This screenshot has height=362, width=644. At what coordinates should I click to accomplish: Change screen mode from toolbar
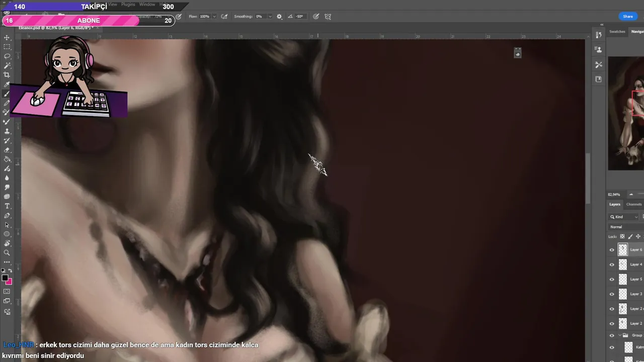click(7, 301)
